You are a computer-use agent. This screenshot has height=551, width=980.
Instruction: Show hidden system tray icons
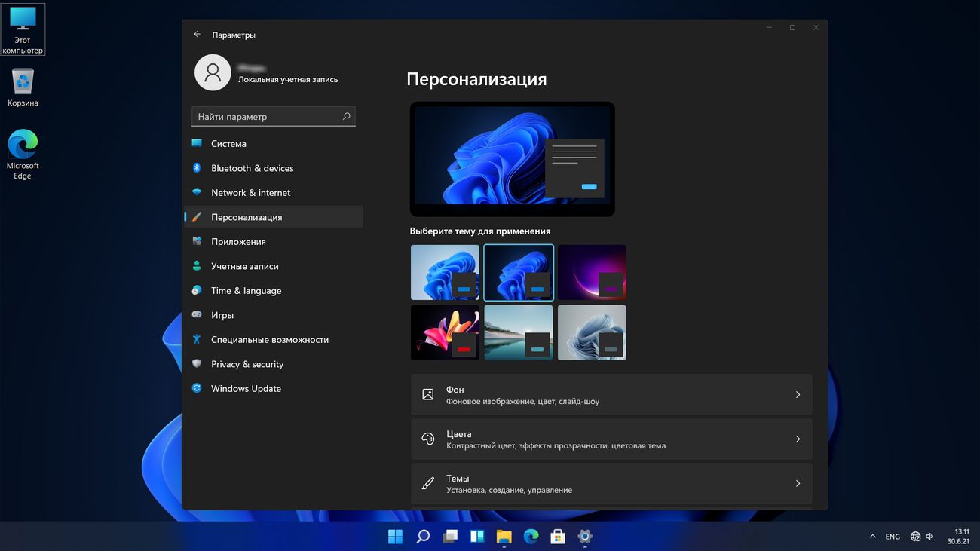click(x=872, y=537)
